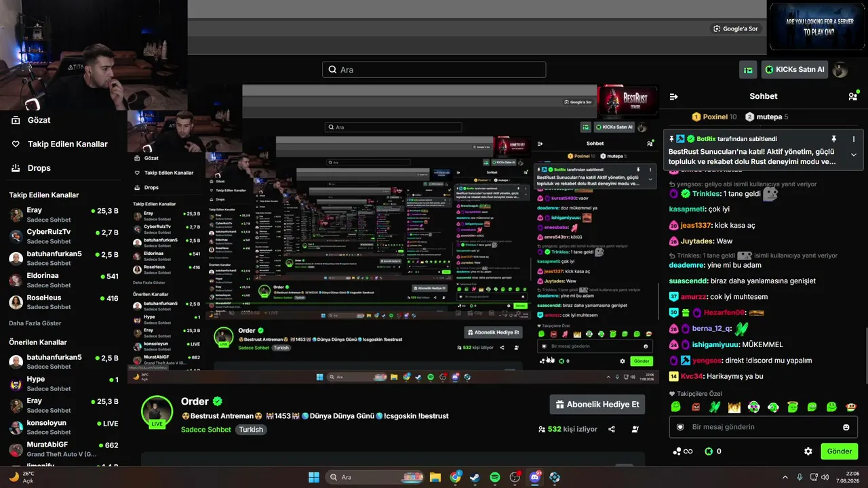This screenshot has height=488, width=868.
Task: Click the Order streamer avatar
Action: (x=157, y=412)
